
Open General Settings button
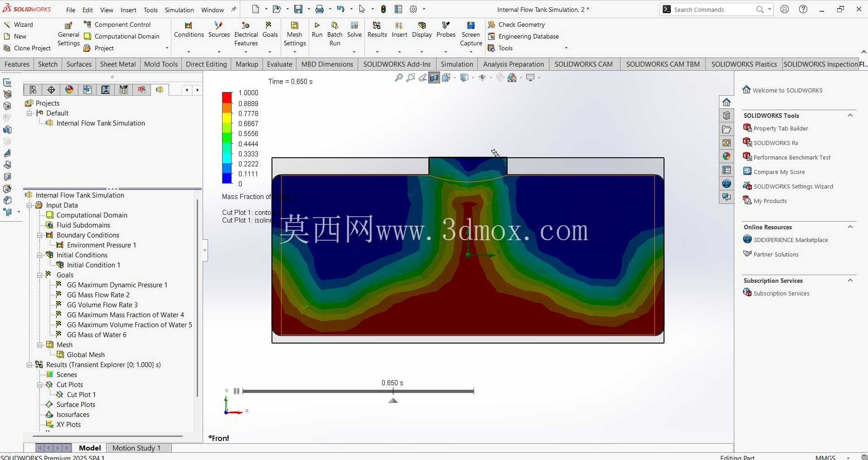(68, 34)
